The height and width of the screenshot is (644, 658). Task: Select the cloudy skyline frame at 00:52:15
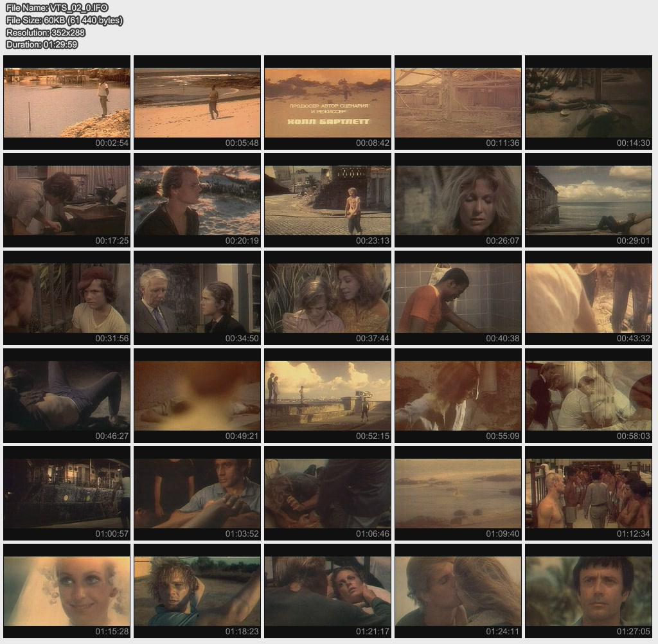point(328,396)
